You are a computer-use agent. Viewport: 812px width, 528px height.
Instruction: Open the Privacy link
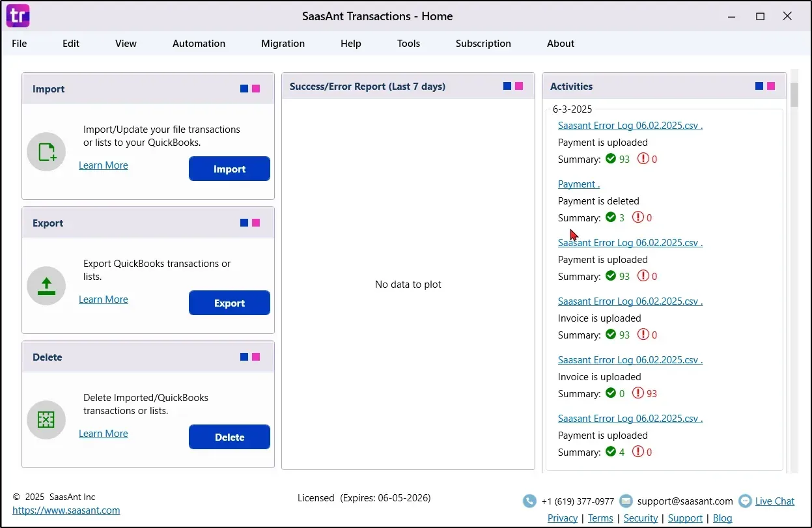pos(563,518)
